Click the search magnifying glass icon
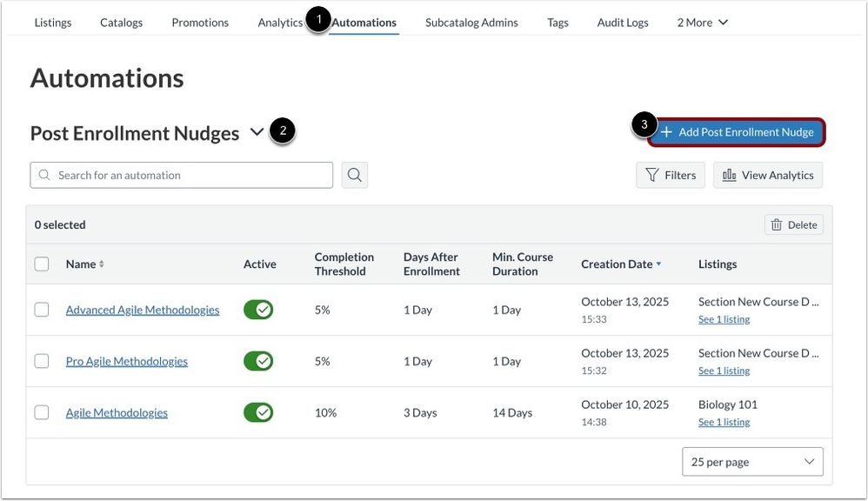The height and width of the screenshot is (501, 868). [354, 175]
